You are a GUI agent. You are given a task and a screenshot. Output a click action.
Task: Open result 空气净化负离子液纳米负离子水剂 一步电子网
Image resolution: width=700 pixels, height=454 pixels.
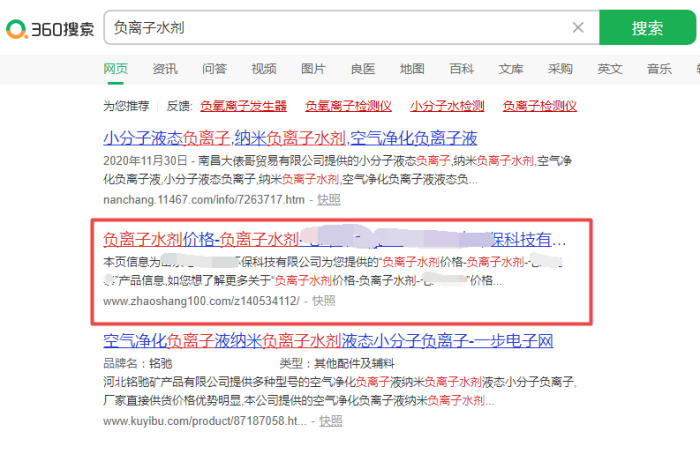point(328,341)
